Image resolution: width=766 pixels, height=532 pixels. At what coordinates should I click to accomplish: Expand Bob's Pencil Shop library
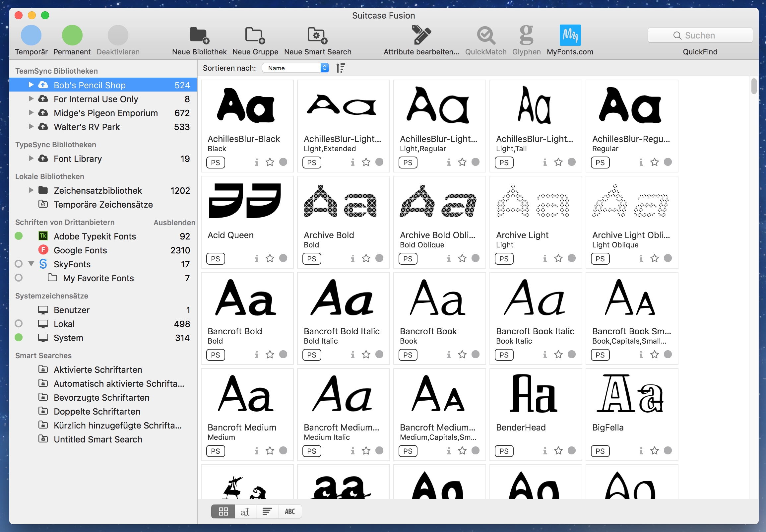click(31, 85)
